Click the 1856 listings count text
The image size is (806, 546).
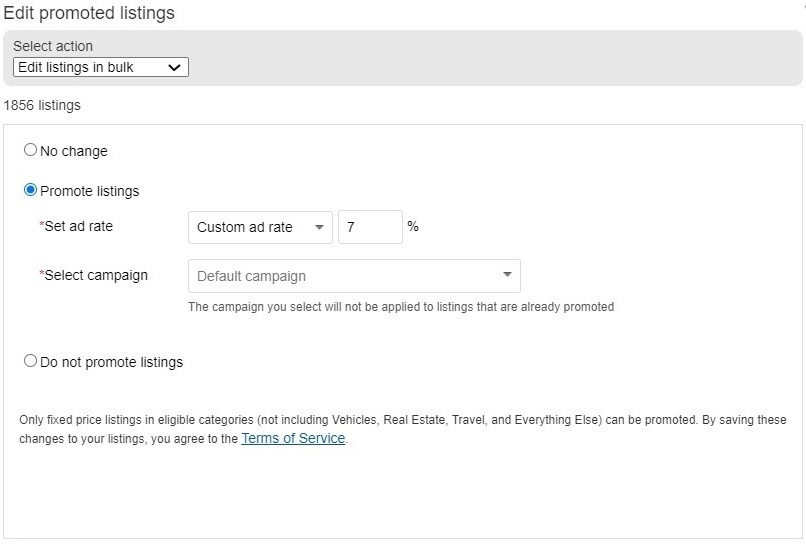[42, 105]
